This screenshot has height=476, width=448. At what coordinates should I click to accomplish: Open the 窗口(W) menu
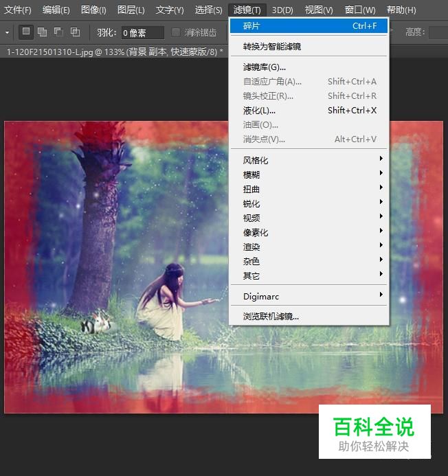coord(360,10)
